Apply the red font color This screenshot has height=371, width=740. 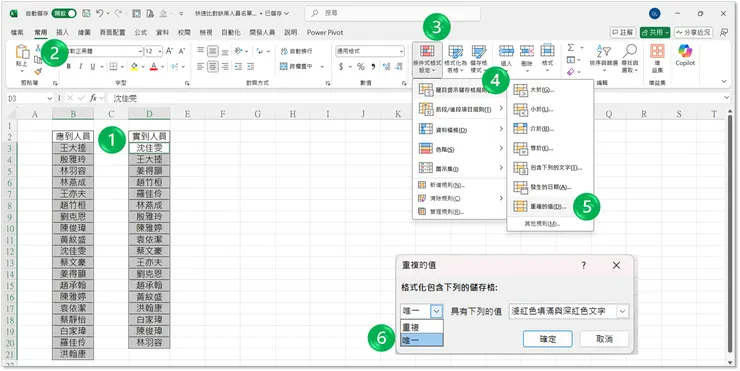(x=153, y=67)
